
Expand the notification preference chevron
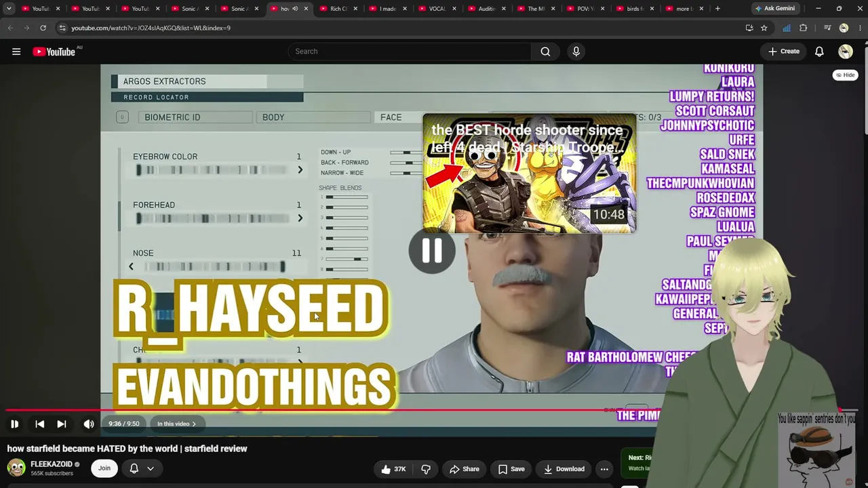[x=151, y=468]
